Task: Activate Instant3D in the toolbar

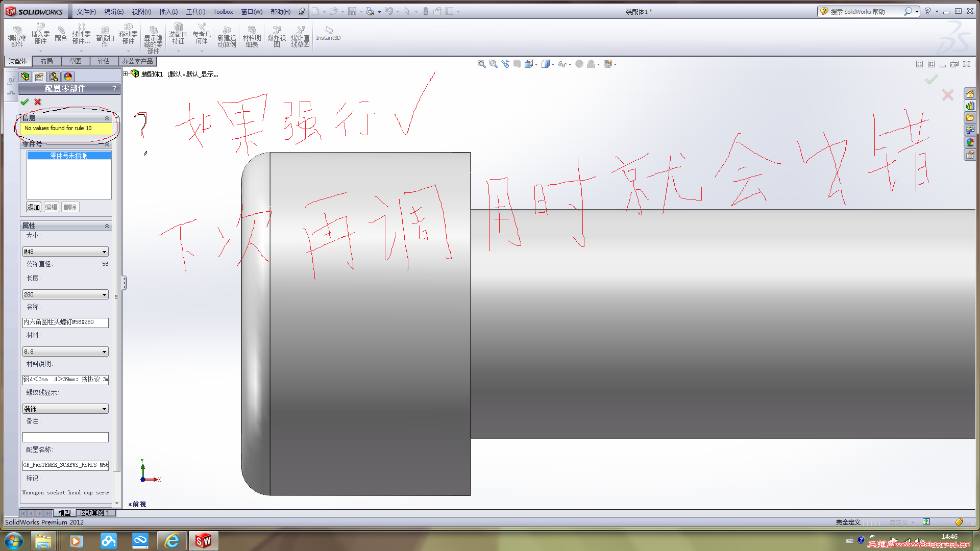Action: coord(328,37)
